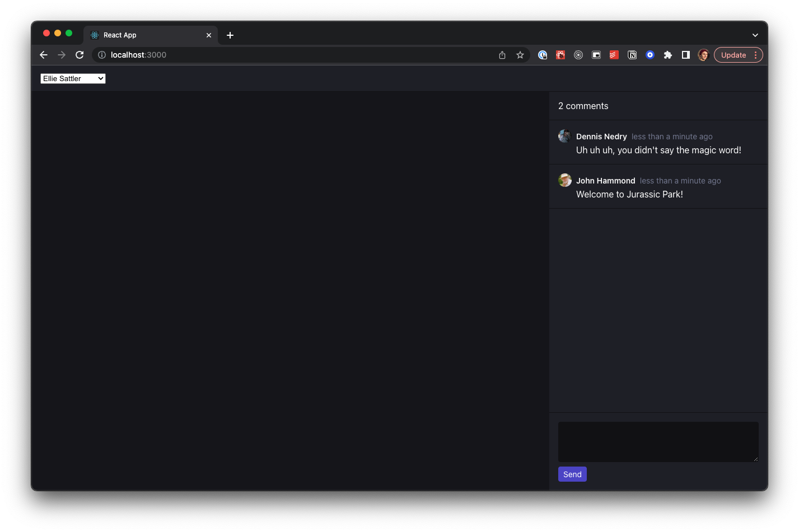
Task: Open Chrome's three-dot menu
Action: 755,55
